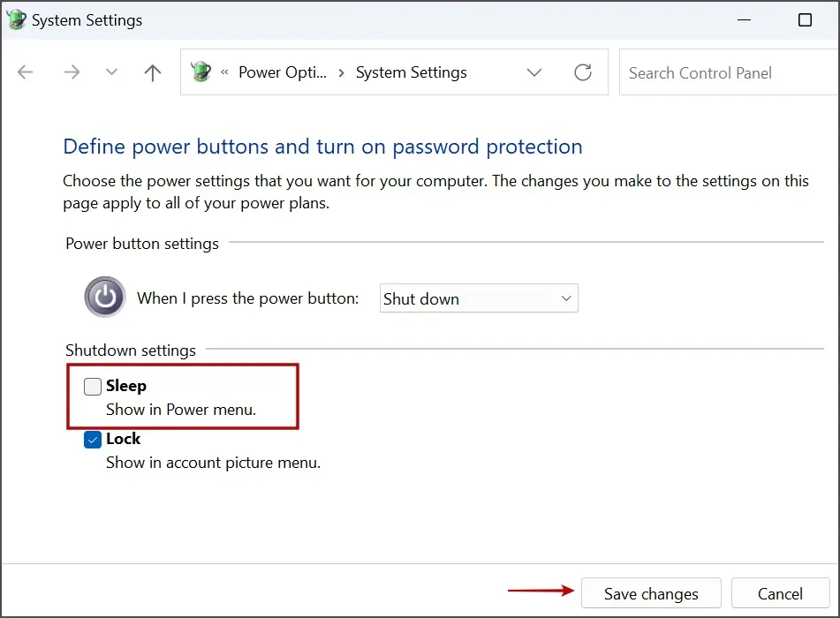The height and width of the screenshot is (618, 840).
Task: Expand the breadcrumb overflow double chevron
Action: (x=225, y=72)
